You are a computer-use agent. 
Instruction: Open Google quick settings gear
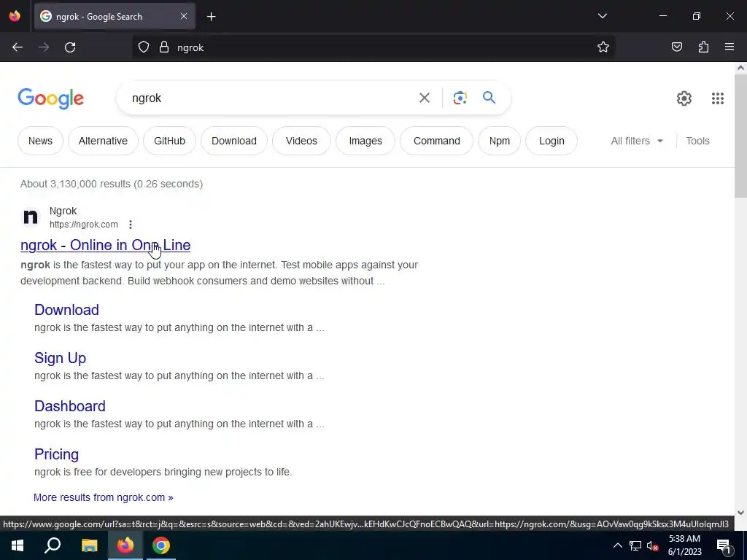pos(684,98)
